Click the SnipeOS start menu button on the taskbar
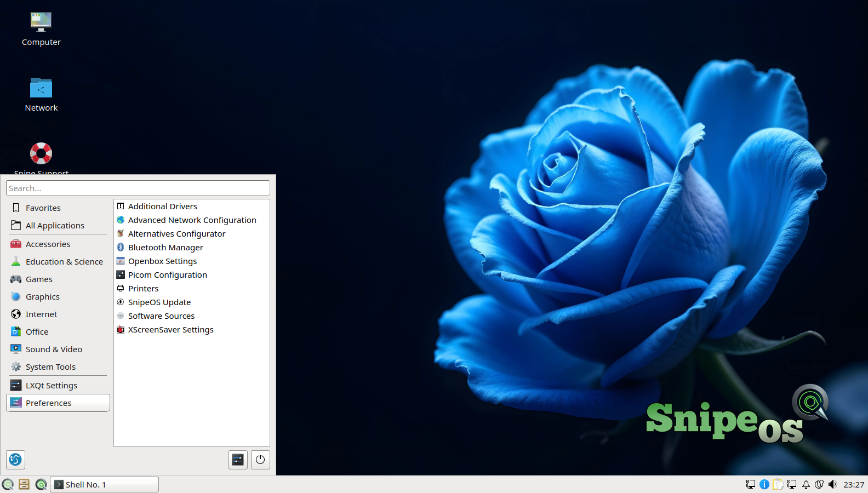868x493 pixels. (8, 484)
